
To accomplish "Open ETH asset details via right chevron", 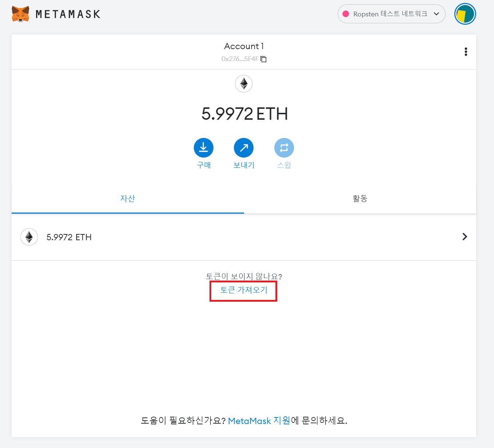I will pos(464,237).
